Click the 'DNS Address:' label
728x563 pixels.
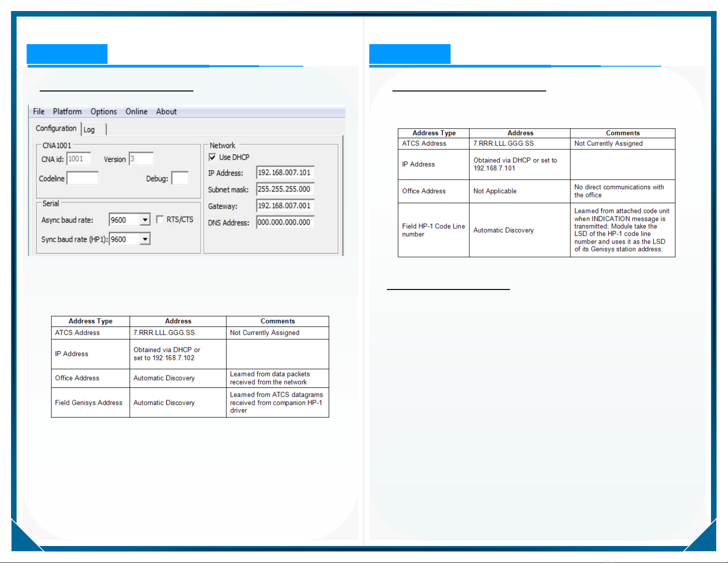coord(229,223)
